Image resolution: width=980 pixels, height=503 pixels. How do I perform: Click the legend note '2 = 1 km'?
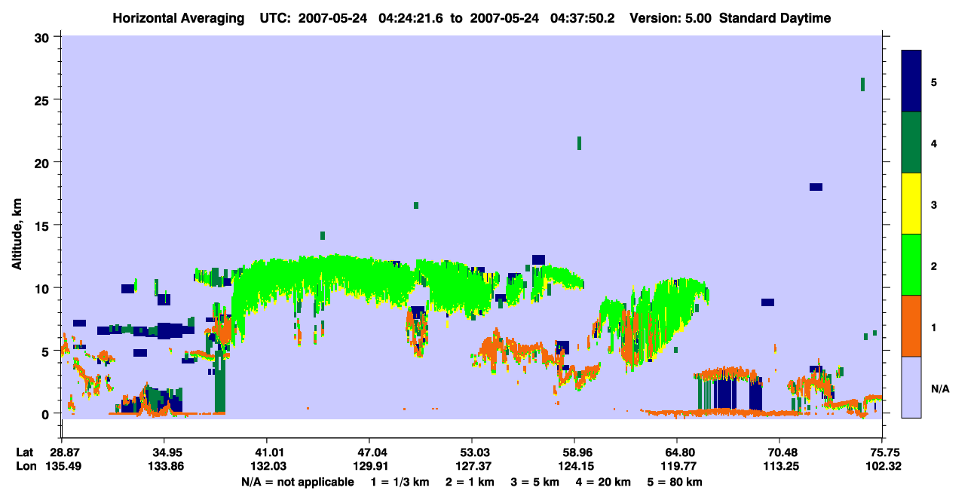pyautogui.click(x=469, y=482)
